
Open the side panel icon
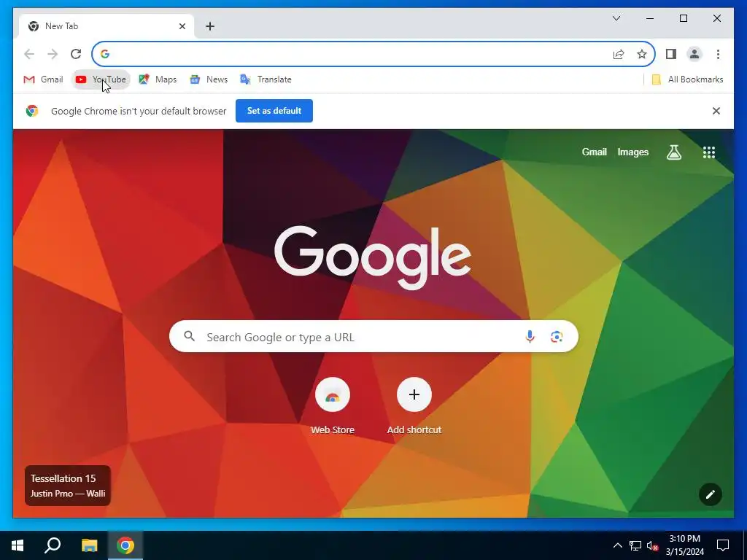tap(671, 54)
